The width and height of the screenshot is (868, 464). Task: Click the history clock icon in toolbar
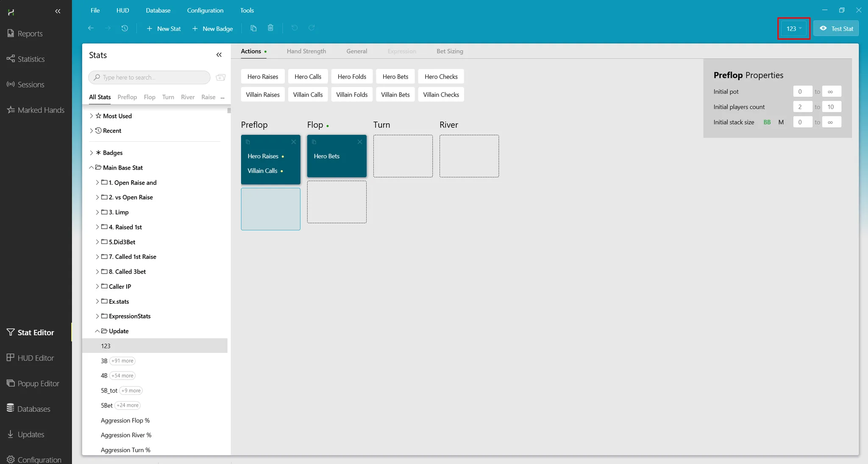[x=125, y=28]
